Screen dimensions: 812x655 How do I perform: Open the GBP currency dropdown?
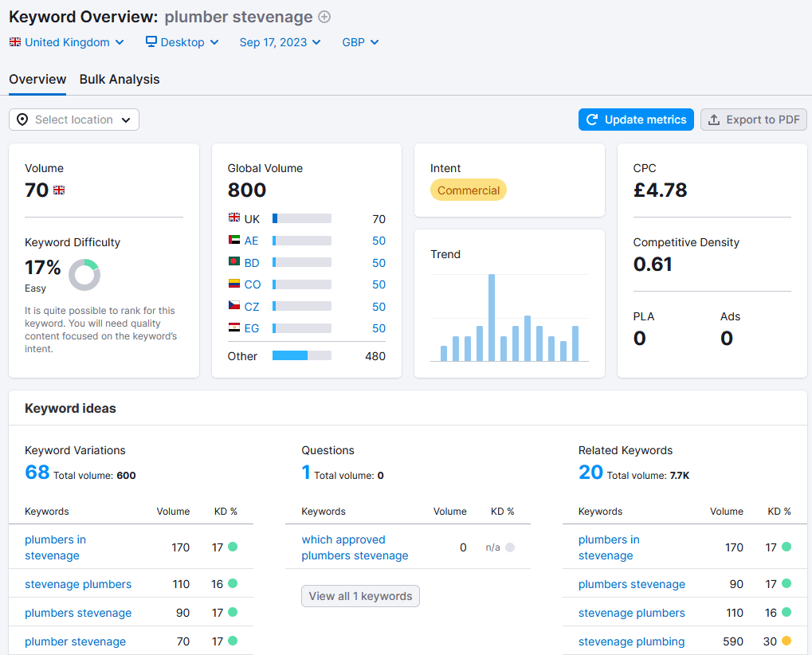(360, 42)
